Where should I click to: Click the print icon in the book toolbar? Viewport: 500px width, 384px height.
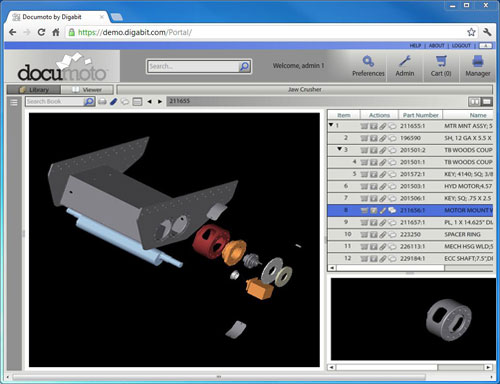click(102, 101)
